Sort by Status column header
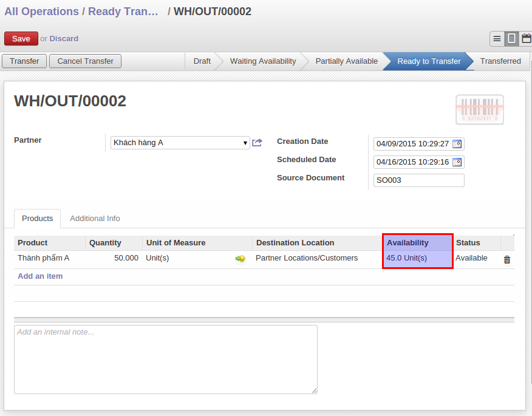 (476, 243)
